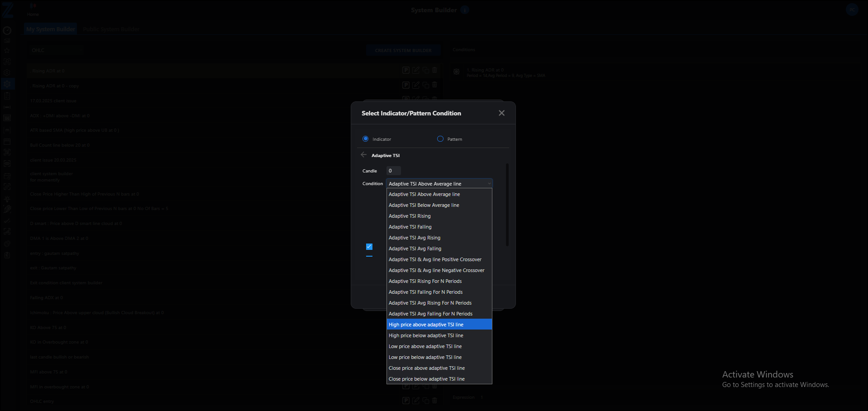The image size is (868, 411).
Task: Click the CREATE SYSTEM BUILDER button
Action: tap(403, 50)
